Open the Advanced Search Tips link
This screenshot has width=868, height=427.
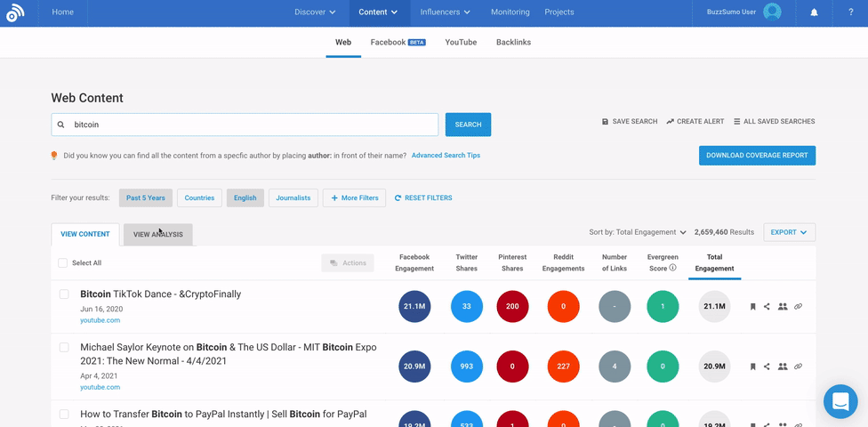pyautogui.click(x=446, y=156)
